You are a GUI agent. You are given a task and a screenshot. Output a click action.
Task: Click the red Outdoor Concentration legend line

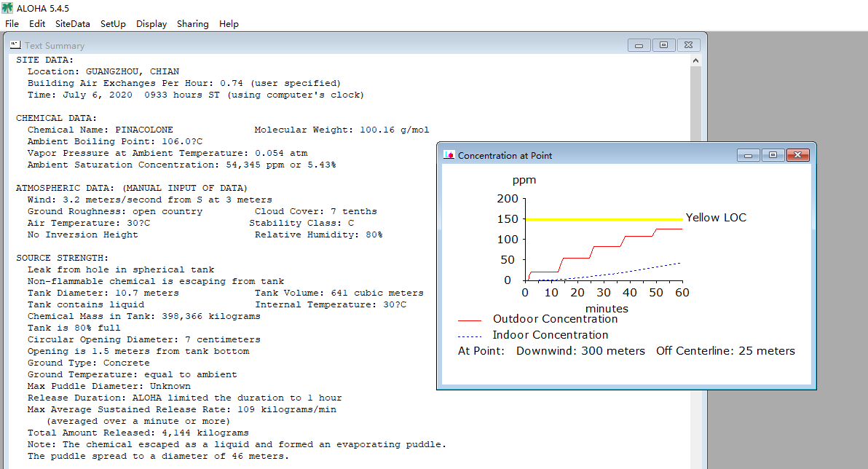pos(470,320)
